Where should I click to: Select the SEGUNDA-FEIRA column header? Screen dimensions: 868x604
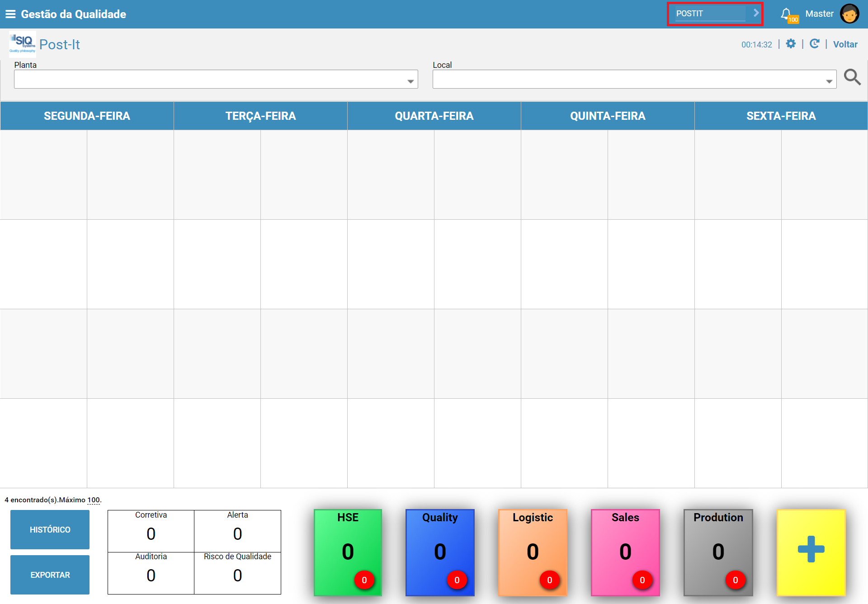point(87,116)
